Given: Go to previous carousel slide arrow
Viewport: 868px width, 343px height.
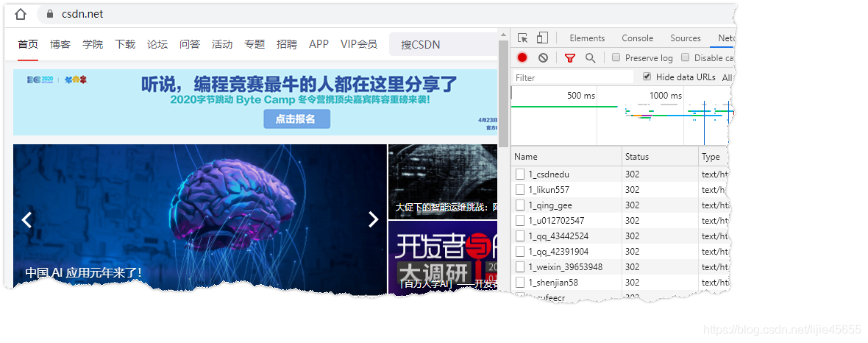Looking at the screenshot, I should point(26,219).
